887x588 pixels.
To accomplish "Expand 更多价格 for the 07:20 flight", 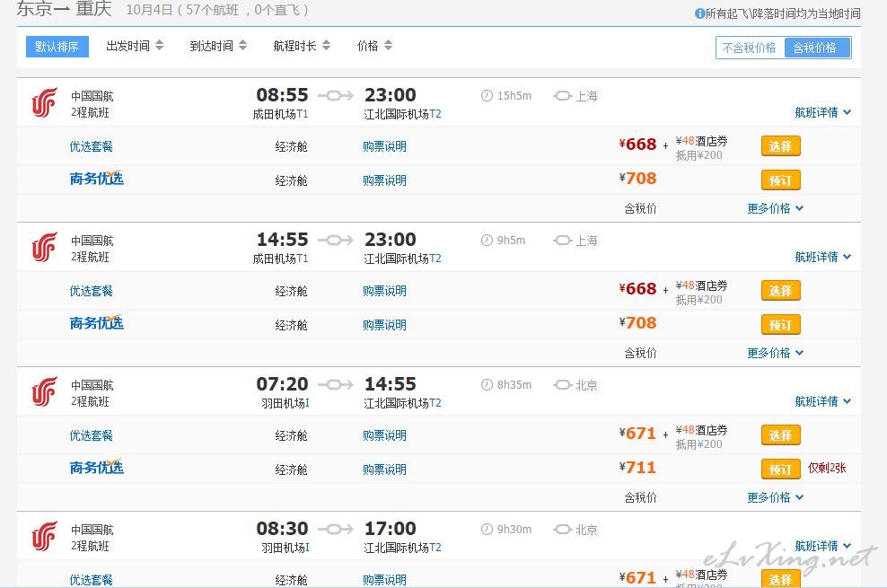I will coord(775,497).
